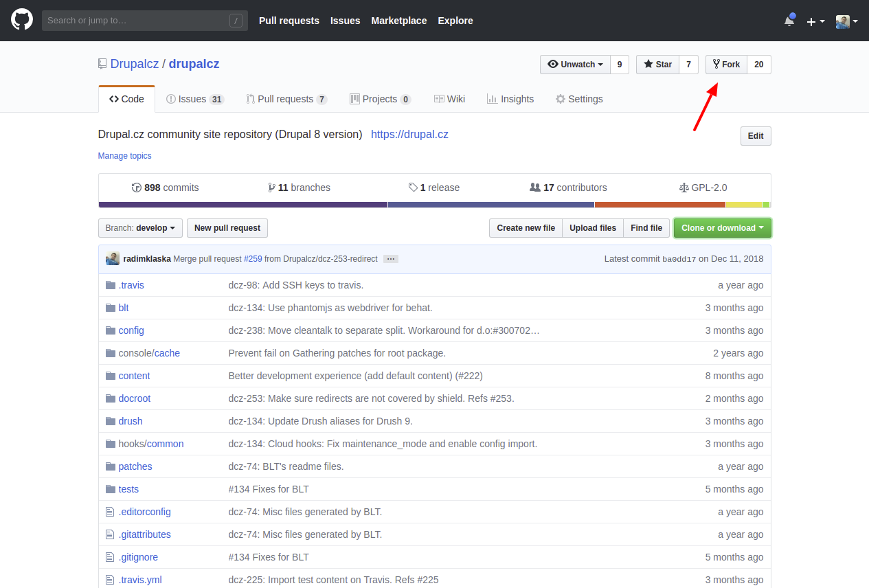Click the blt folder icon
The image size is (869, 588).
click(x=111, y=308)
